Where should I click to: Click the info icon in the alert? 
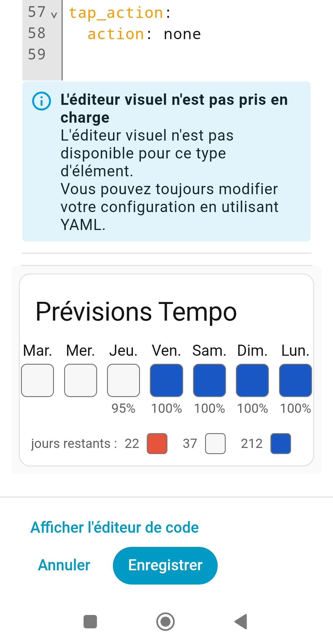point(41,101)
